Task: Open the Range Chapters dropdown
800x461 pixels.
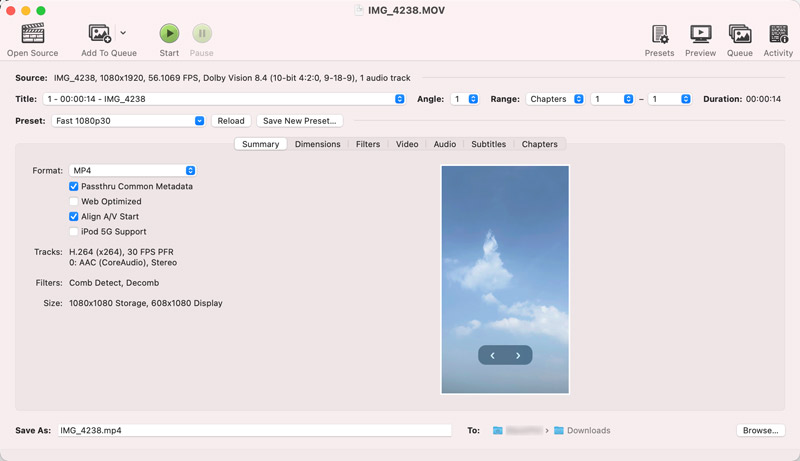Action: click(x=556, y=99)
